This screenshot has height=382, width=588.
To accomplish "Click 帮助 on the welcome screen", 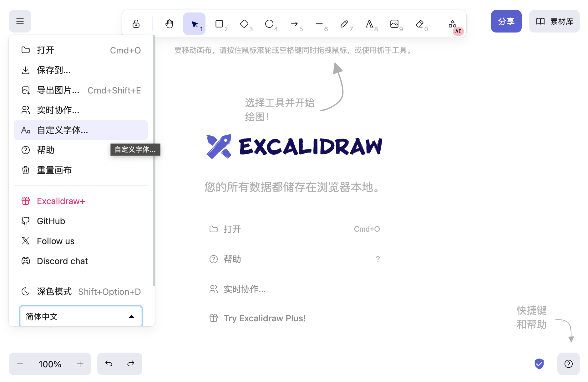I will tap(295, 259).
